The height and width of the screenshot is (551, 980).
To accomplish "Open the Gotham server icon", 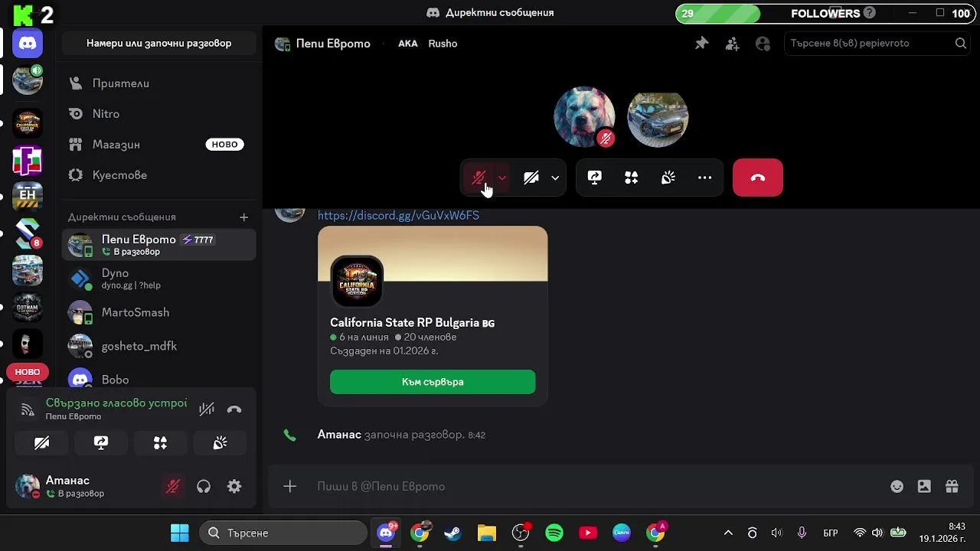I will 28,308.
